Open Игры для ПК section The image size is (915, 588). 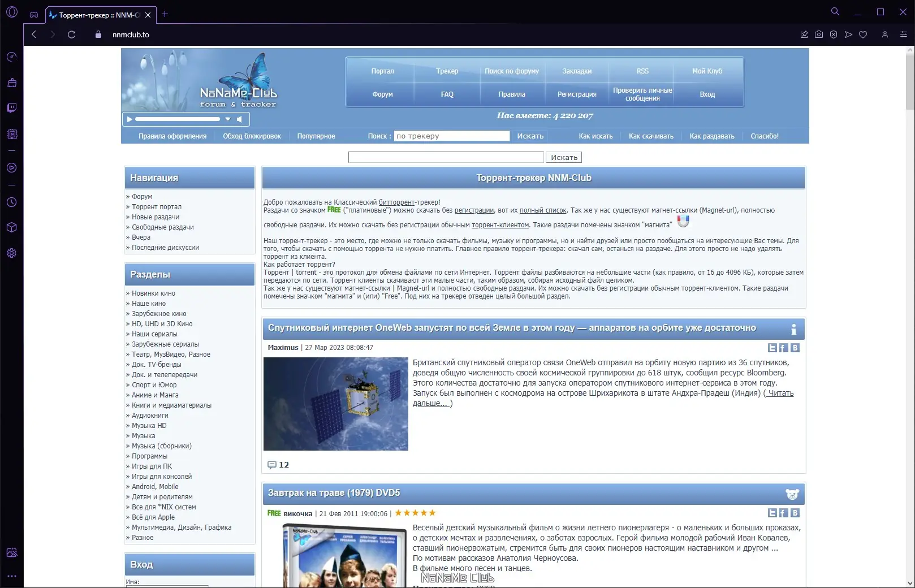click(152, 466)
